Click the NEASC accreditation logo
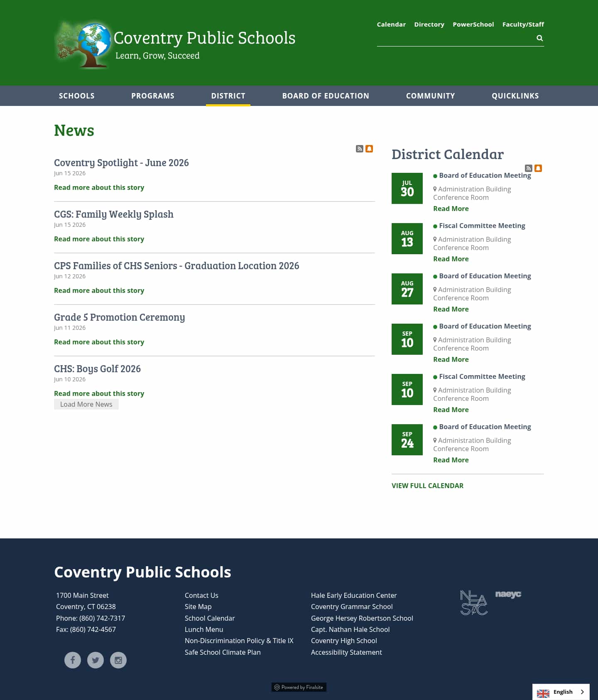 [x=474, y=603]
